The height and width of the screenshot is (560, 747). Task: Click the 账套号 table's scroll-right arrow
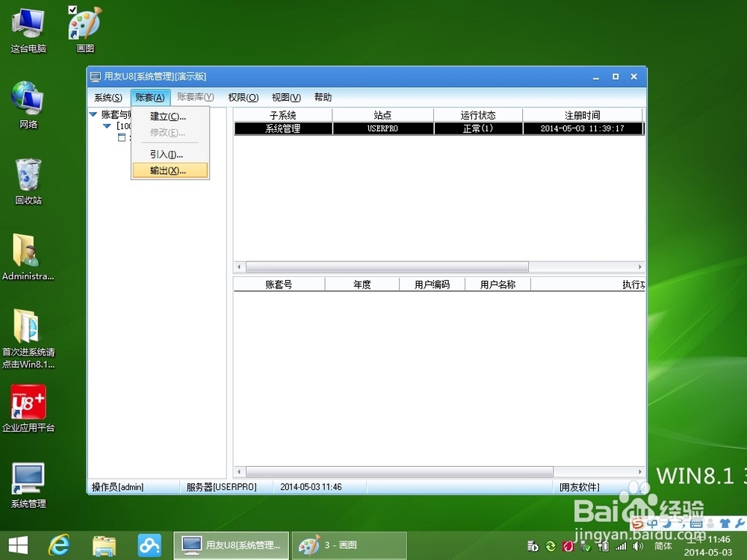click(640, 471)
